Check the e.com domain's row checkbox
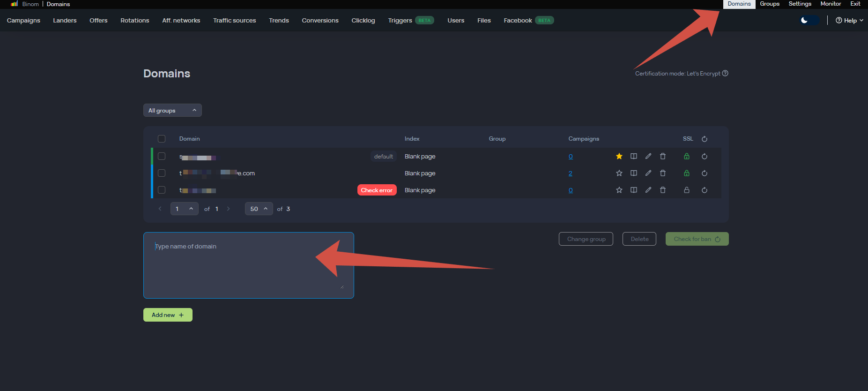This screenshot has width=868, height=391. click(x=162, y=173)
